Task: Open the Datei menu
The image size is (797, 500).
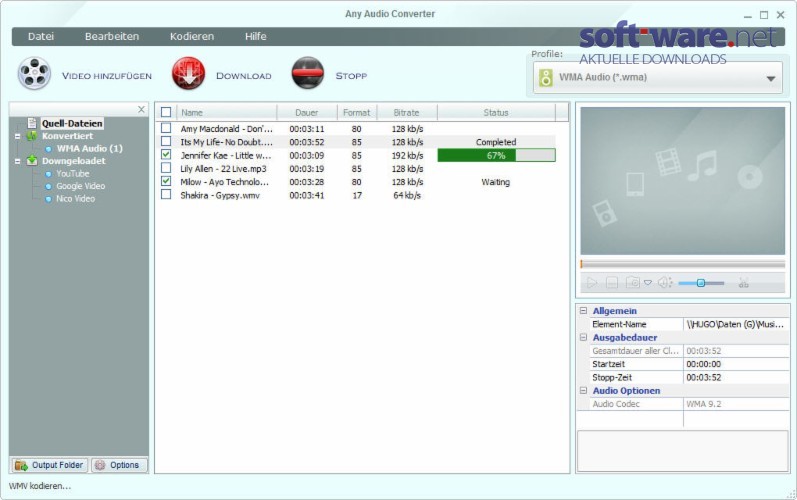Action: [41, 37]
